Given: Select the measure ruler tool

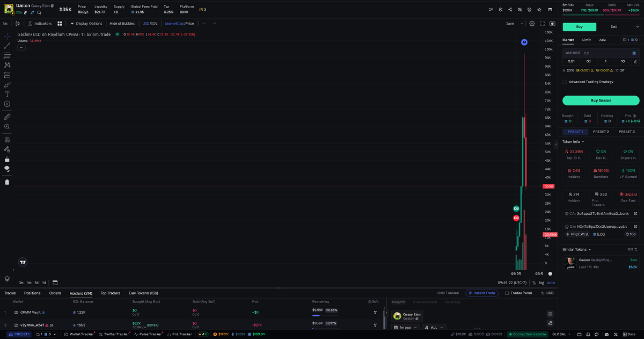Looking at the screenshot, I should [7, 117].
